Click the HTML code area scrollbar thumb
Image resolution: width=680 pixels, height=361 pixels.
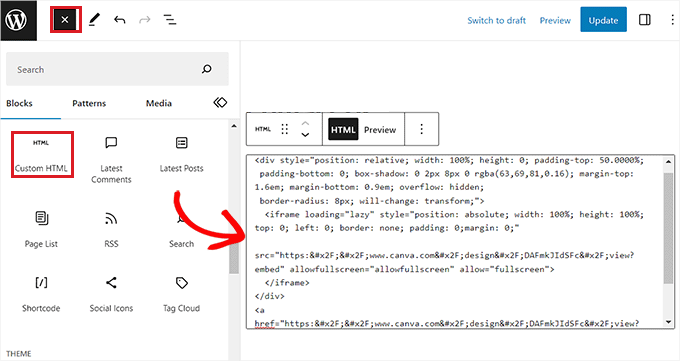click(668, 228)
